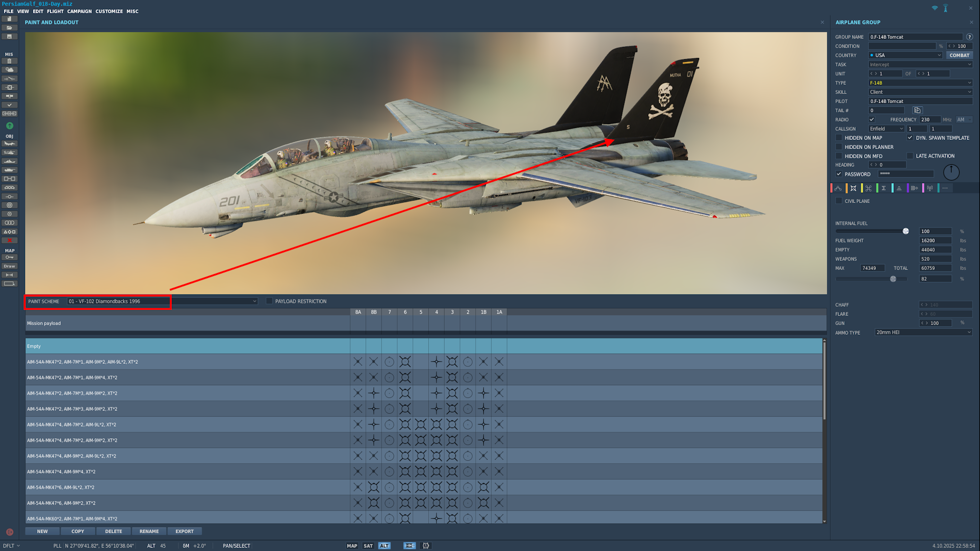The image size is (980, 551).
Task: Open the Ammo Type 20mm HEI dropdown
Action: click(923, 333)
